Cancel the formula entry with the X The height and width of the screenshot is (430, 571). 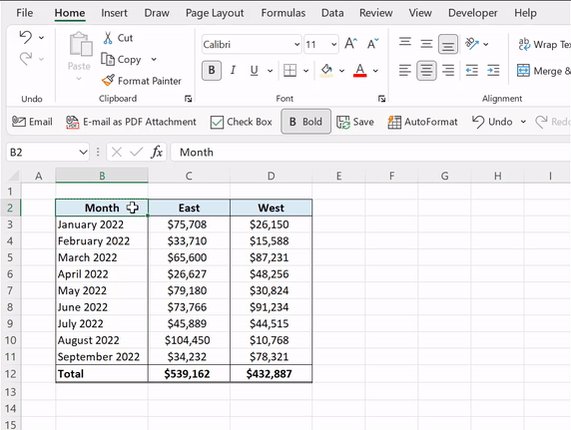[x=117, y=152]
